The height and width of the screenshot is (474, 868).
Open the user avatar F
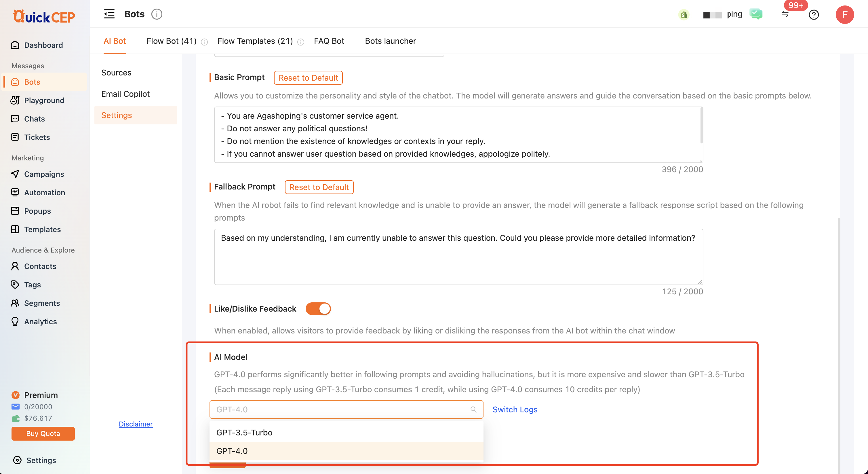click(844, 14)
